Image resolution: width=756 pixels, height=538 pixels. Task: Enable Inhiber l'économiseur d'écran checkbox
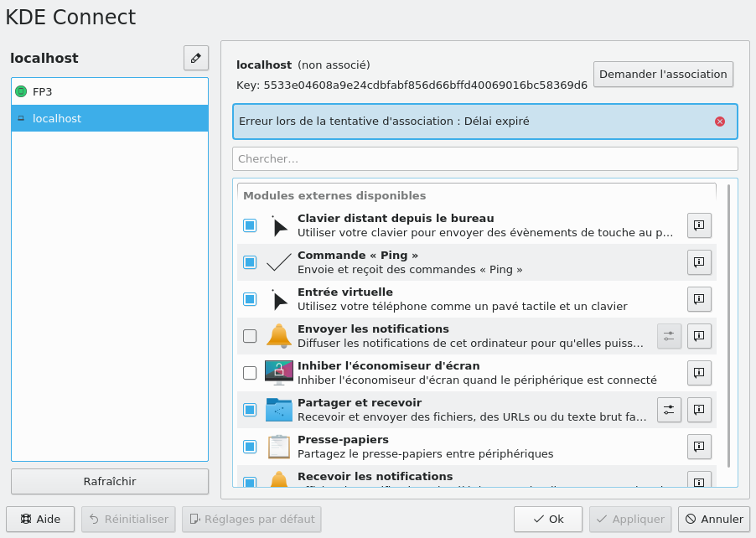point(250,373)
